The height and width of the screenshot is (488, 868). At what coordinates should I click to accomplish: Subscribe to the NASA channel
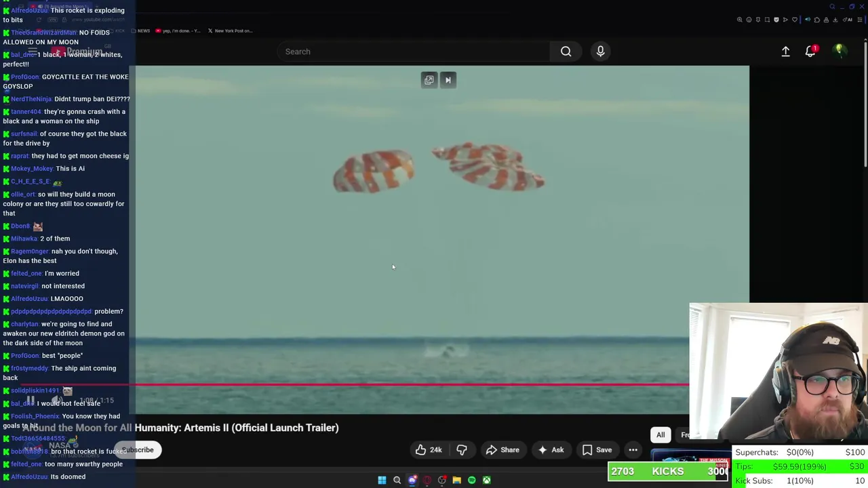pos(138,450)
